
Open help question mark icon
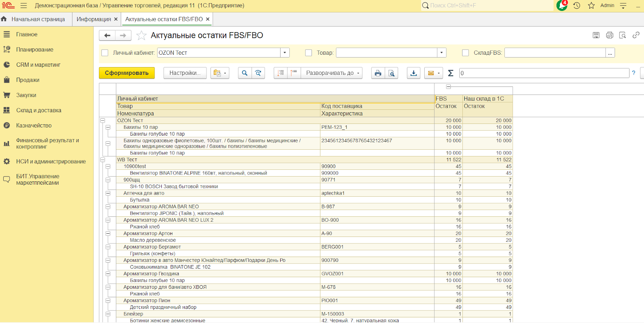coord(634,73)
